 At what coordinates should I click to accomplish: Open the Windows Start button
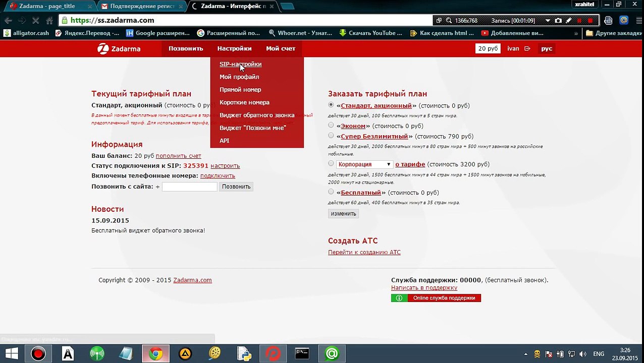[x=12, y=354]
